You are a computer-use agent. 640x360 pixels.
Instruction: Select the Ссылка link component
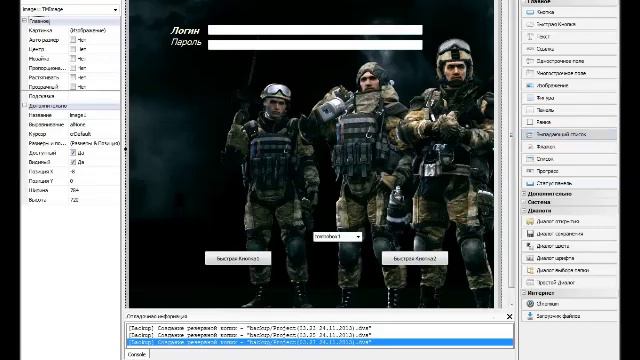569,49
